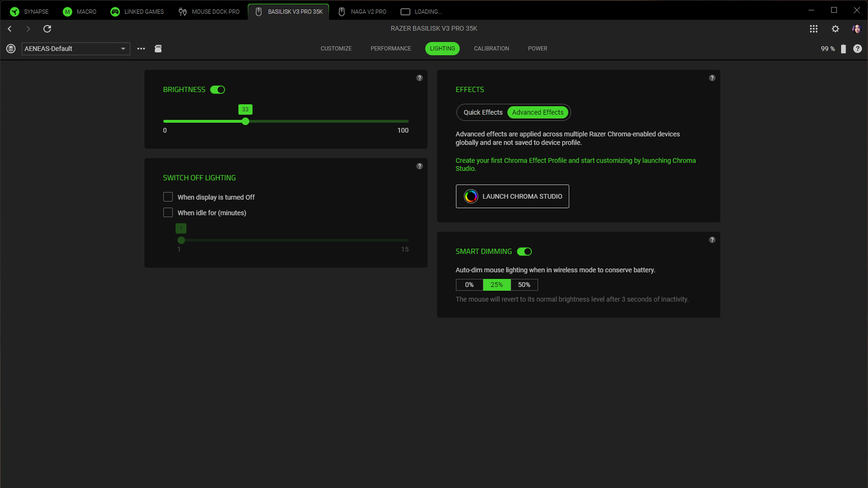
Task: Open help via top-right question mark
Action: coord(858,49)
